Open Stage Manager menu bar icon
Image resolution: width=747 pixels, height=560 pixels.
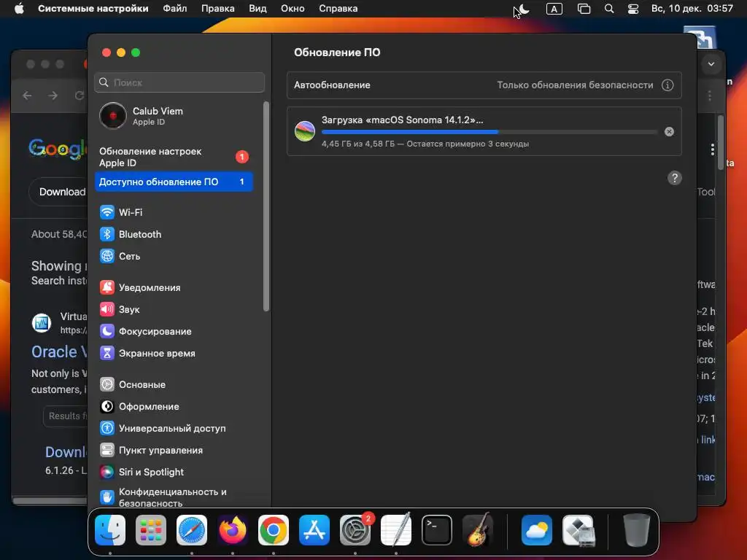(584, 9)
